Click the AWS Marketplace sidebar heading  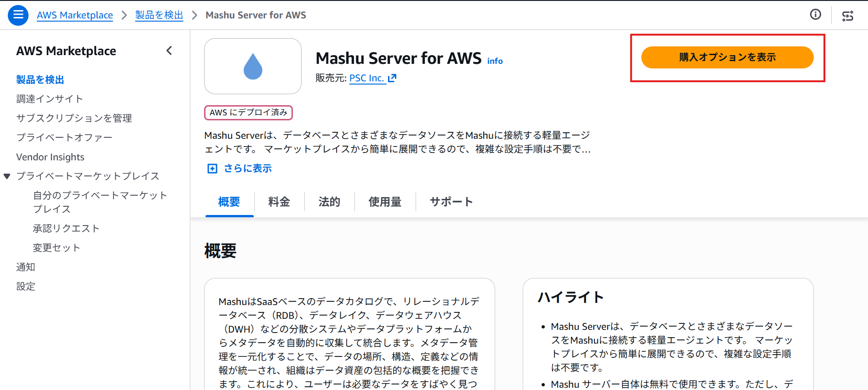pos(66,51)
